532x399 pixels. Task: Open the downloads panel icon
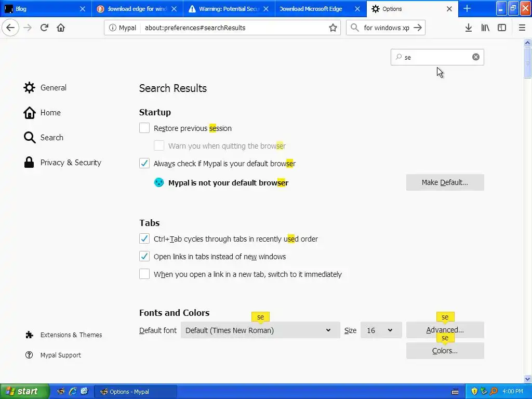(469, 28)
